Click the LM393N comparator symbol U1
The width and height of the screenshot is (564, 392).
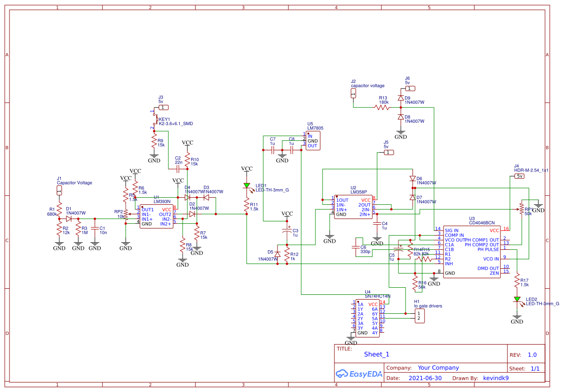pos(157,216)
